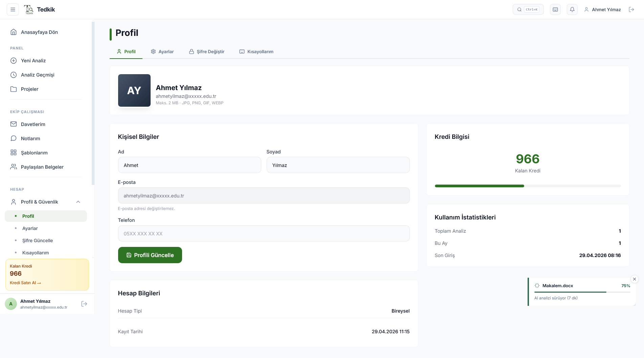
Task: Click the 966 Kalan Kredi number in card
Action: coord(528,159)
